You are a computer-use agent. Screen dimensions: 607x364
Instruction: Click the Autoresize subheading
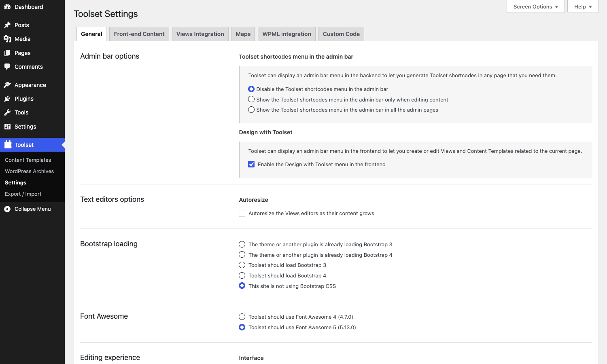253,200
